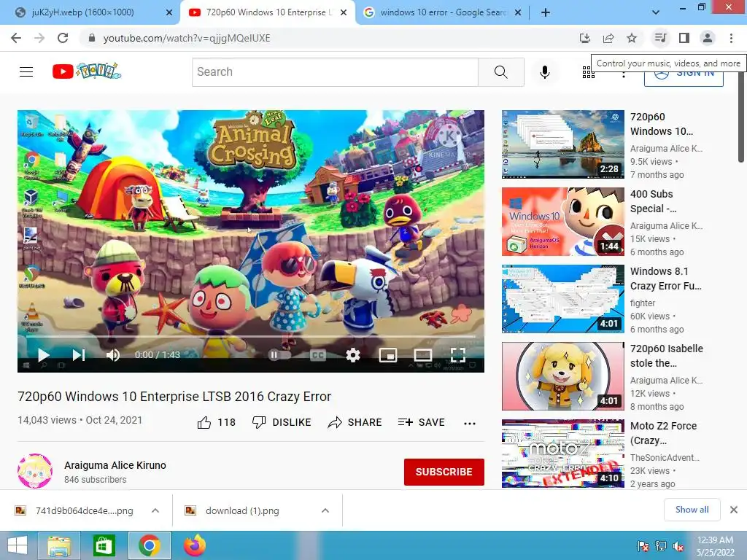Open more actions ellipsis below video
The width and height of the screenshot is (747, 560).
tap(470, 423)
